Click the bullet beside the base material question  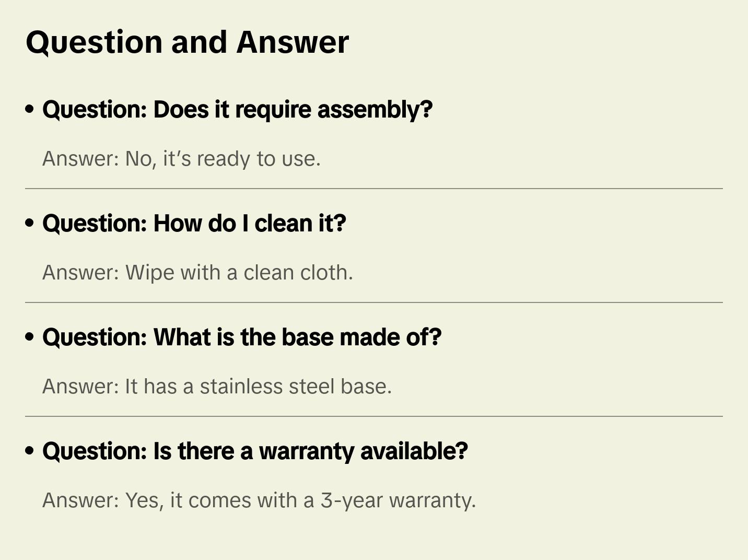pyautogui.click(x=30, y=337)
